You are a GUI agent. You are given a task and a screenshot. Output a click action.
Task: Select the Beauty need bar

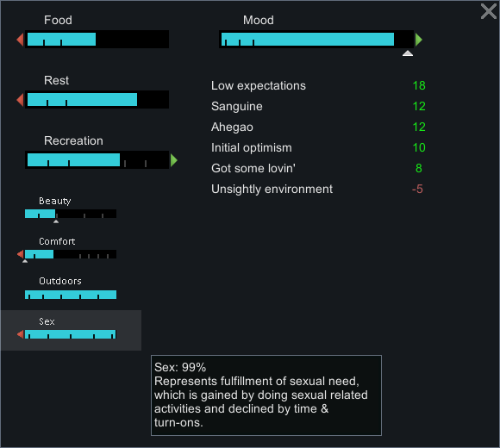coord(71,214)
